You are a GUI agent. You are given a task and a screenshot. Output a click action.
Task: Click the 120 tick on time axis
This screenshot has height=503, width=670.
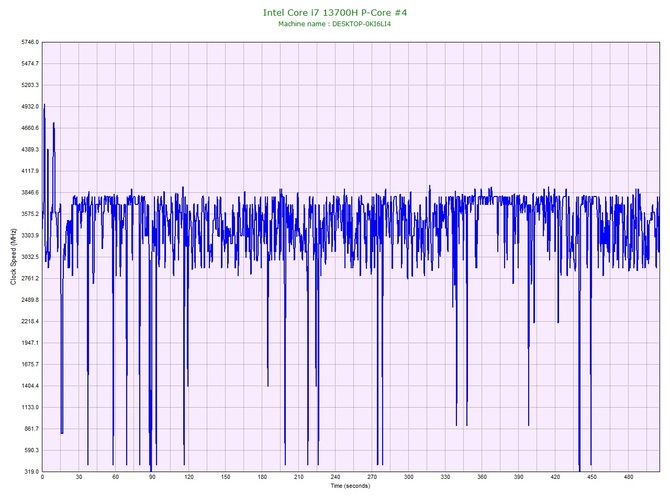tap(189, 477)
